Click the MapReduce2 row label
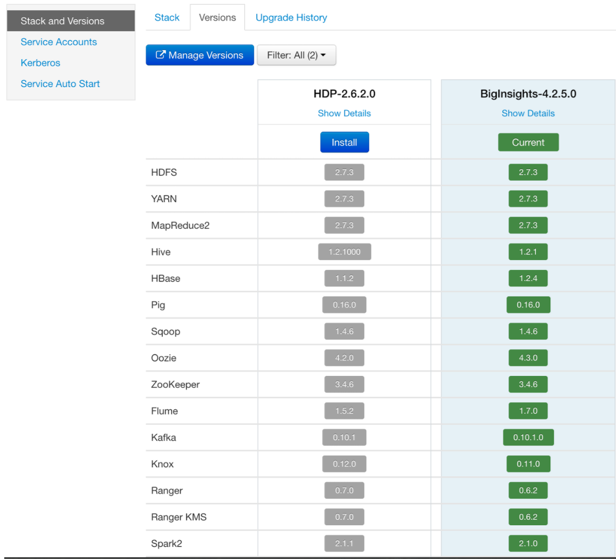 180,225
